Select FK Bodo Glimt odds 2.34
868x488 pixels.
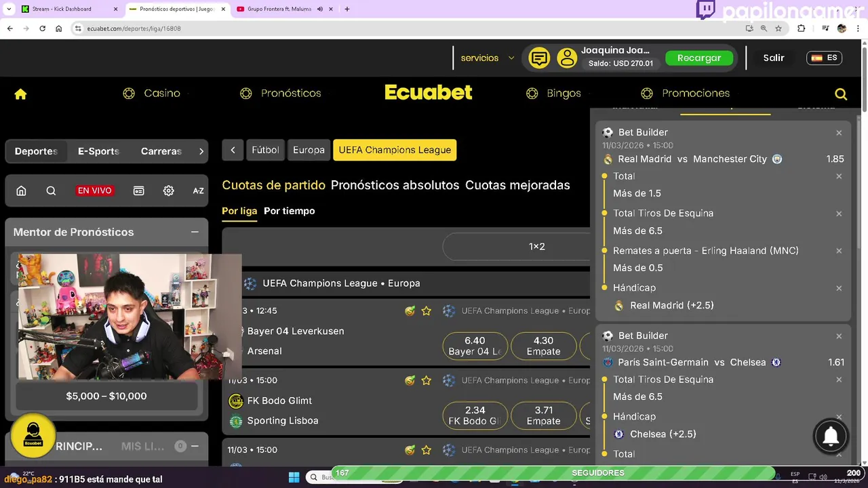coord(475,415)
